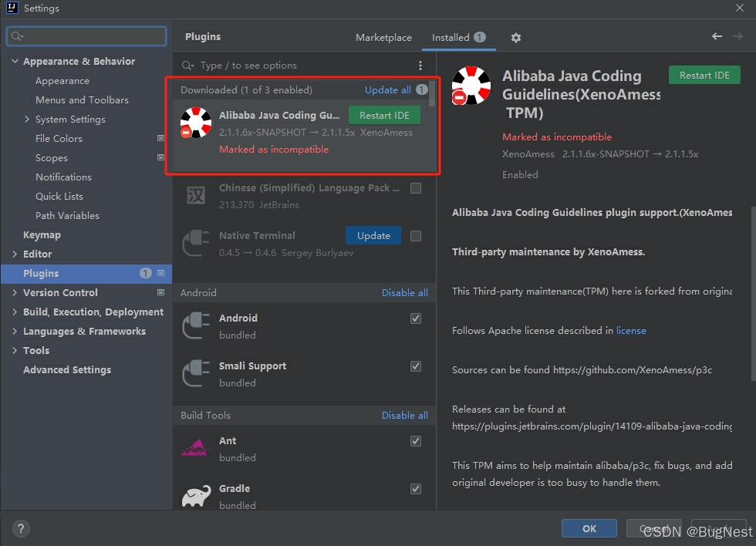
Task: Click the IntelliJ logo in title bar
Action: pos(12,7)
